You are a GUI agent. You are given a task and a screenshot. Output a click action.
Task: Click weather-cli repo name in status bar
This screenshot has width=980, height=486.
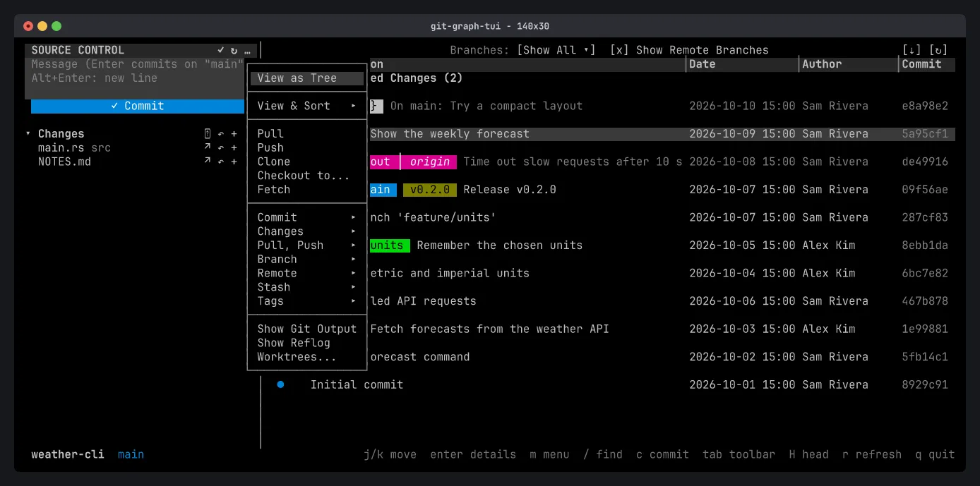[x=68, y=454]
